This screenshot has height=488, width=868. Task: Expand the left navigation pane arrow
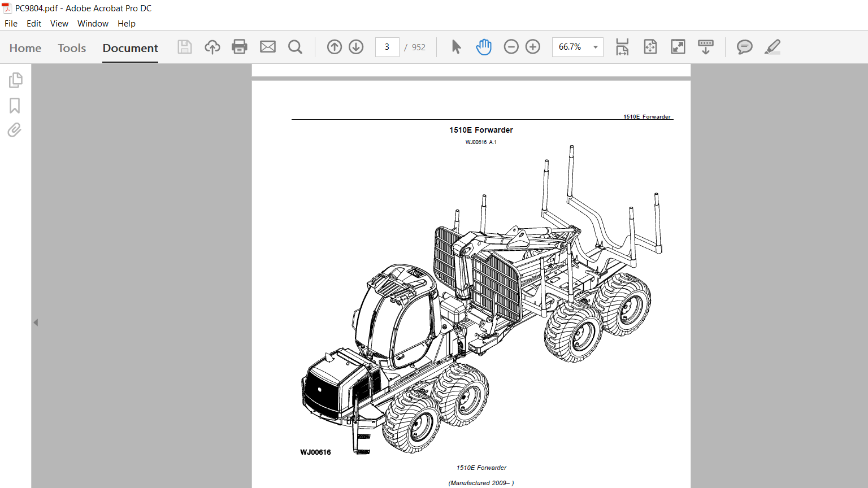(36, 323)
